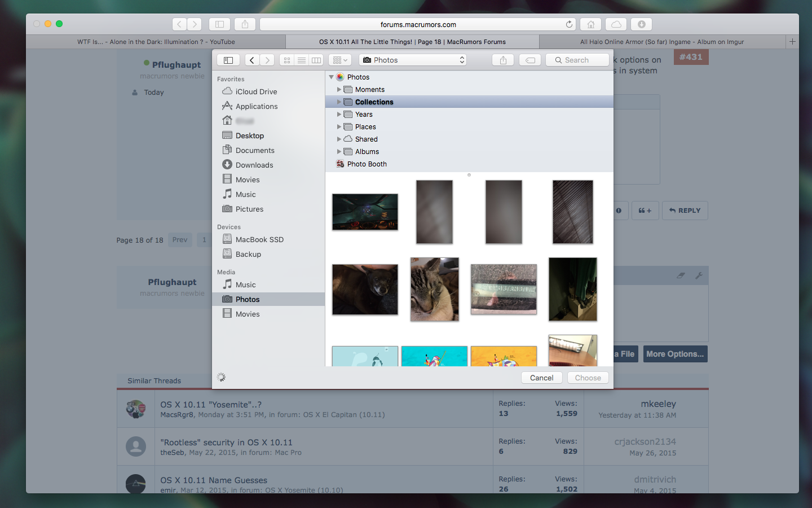This screenshot has width=812, height=508.
Task: Click the tags button in file dialog
Action: pos(530,60)
